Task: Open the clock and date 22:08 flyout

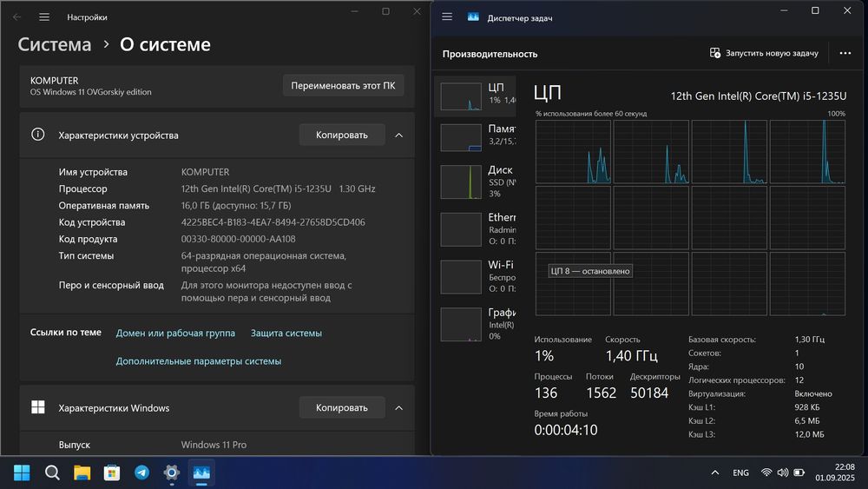Action: point(835,472)
